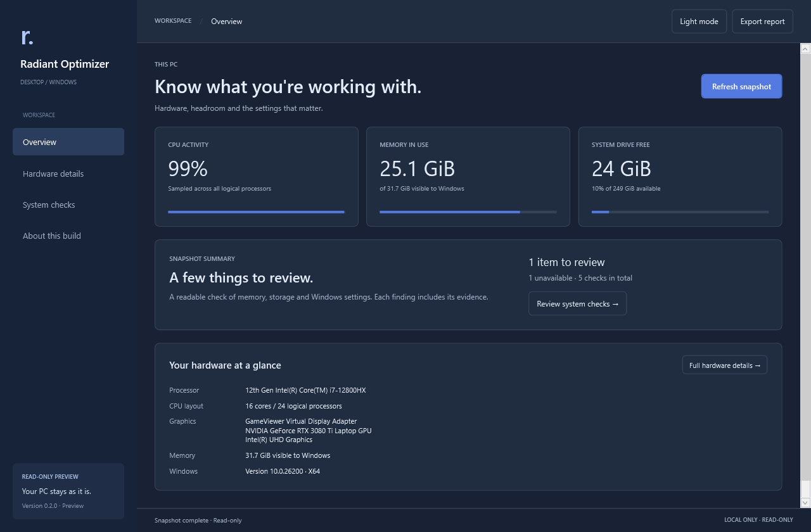The height and width of the screenshot is (532, 811).
Task: Click the scrollbar down arrow
Action: coord(805,503)
